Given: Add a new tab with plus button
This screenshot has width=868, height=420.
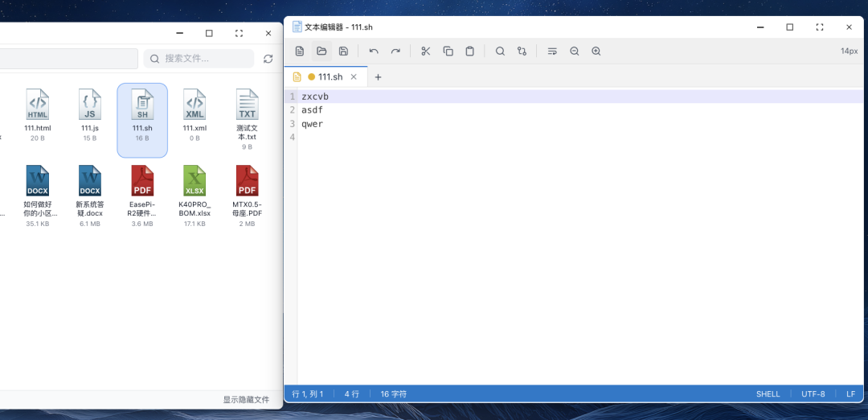Looking at the screenshot, I should pos(378,77).
